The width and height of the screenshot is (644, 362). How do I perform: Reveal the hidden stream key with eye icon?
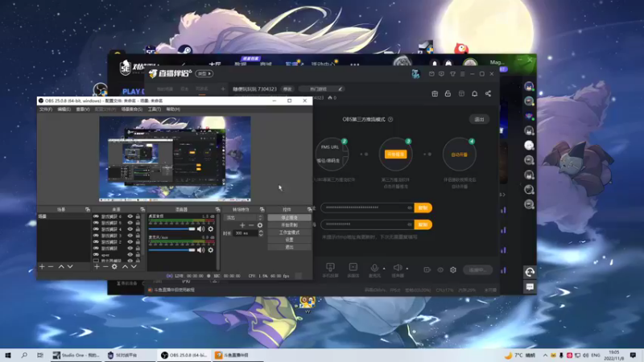click(410, 224)
